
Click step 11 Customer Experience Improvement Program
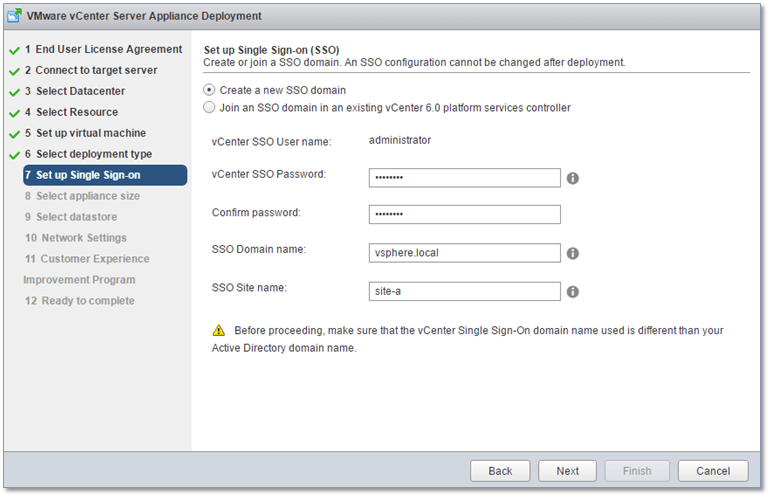click(x=86, y=269)
